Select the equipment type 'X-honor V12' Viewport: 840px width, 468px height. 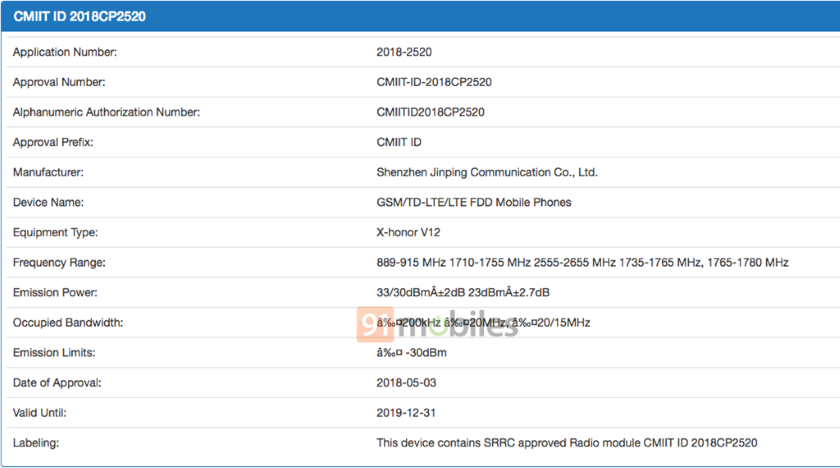(x=408, y=232)
